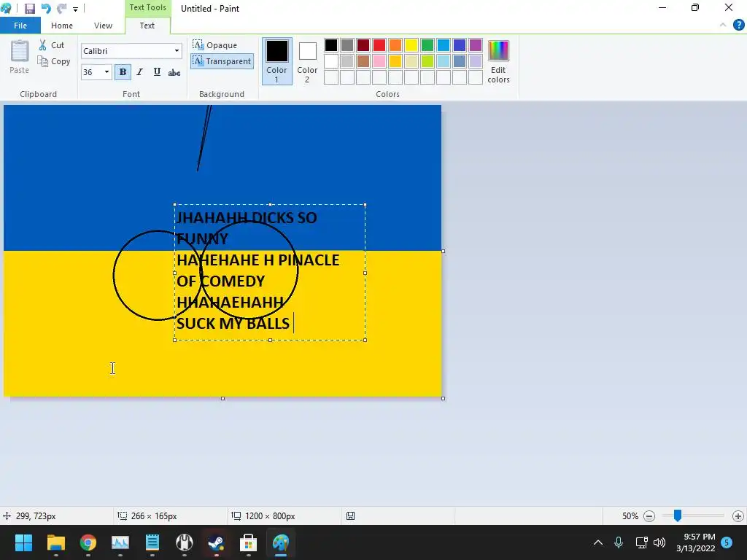Open Edit colors dialog

point(498,61)
